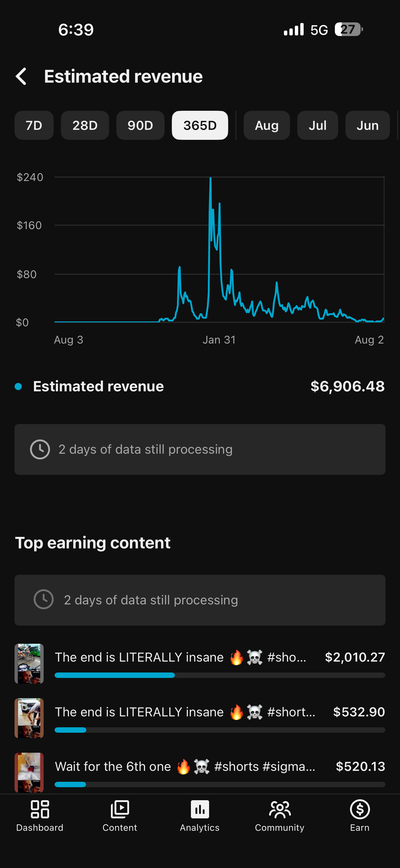Tap progress bar under $2,010.27 video
400x868 pixels.
(x=220, y=675)
